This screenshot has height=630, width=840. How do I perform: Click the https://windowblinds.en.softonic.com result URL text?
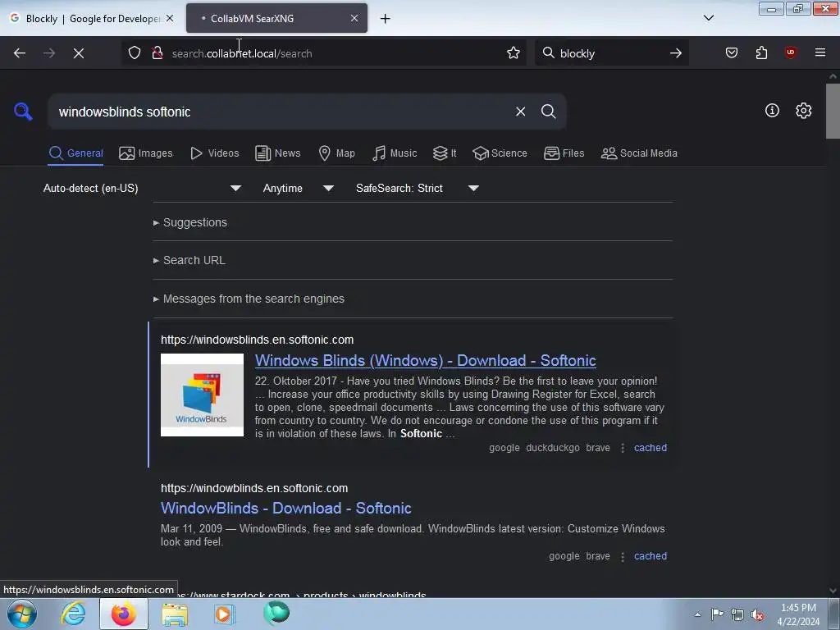tap(254, 488)
